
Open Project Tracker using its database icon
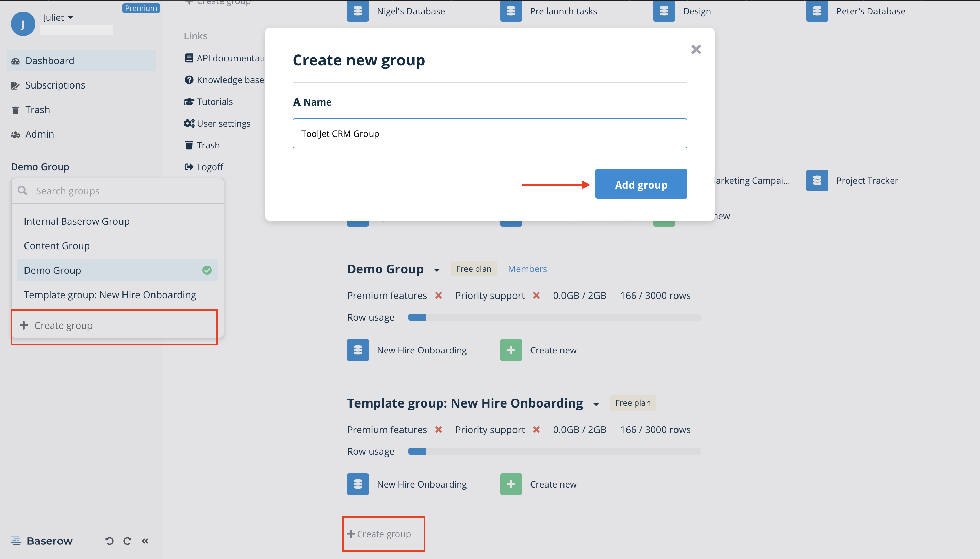point(817,180)
